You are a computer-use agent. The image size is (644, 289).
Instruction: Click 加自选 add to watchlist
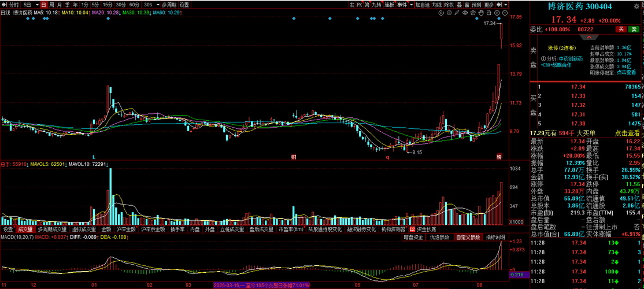point(423,5)
